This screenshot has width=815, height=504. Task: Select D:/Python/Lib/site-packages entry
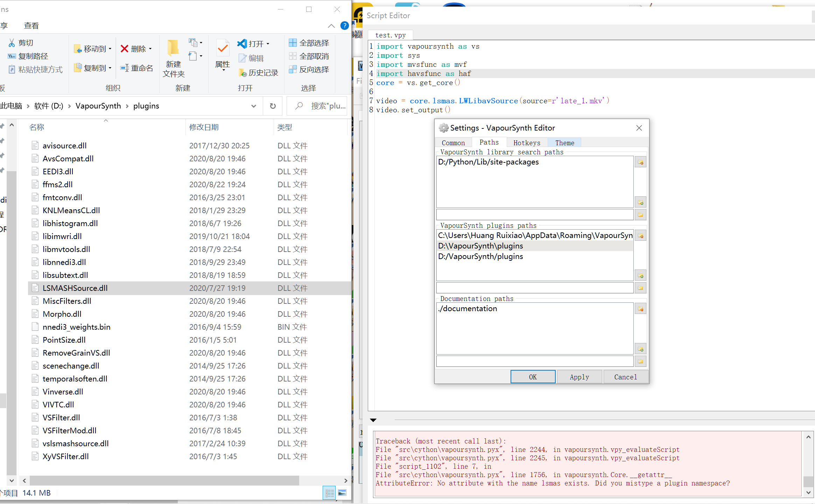coord(535,162)
